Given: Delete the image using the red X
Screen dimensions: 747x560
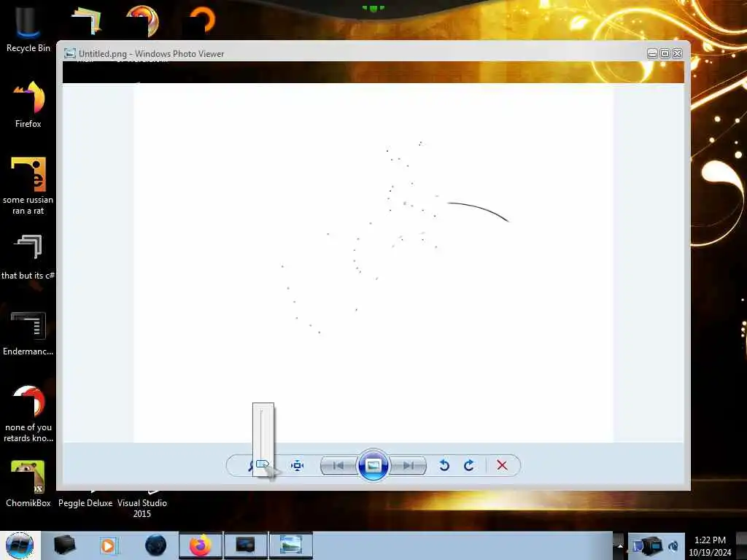Looking at the screenshot, I should tap(502, 465).
